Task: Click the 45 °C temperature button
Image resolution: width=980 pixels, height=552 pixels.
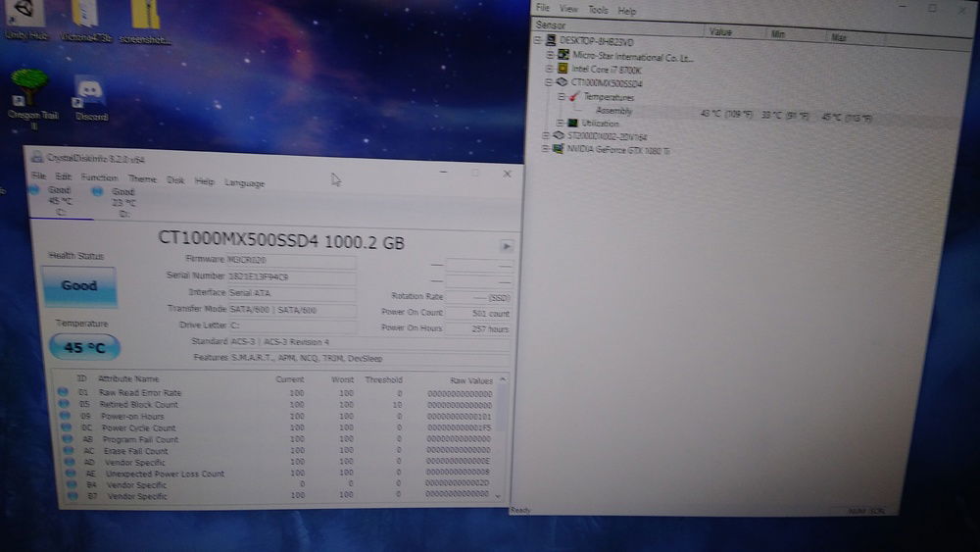Action: [83, 347]
